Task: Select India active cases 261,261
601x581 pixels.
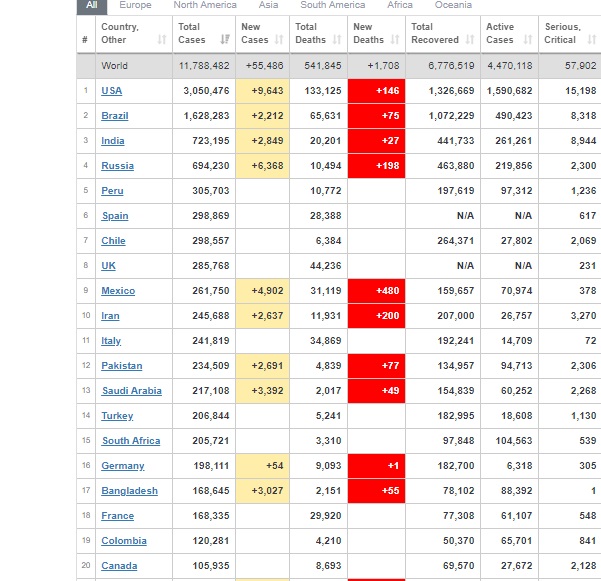Action: (x=514, y=141)
